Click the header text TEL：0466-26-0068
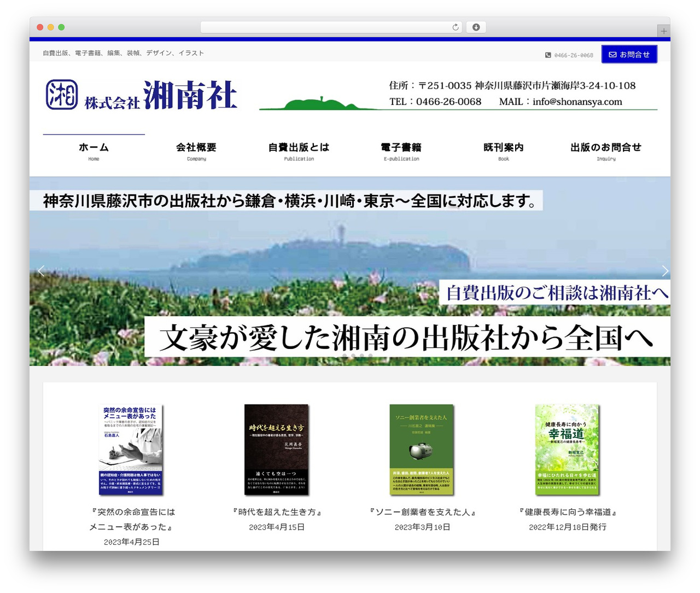The image size is (700, 593). point(435,102)
